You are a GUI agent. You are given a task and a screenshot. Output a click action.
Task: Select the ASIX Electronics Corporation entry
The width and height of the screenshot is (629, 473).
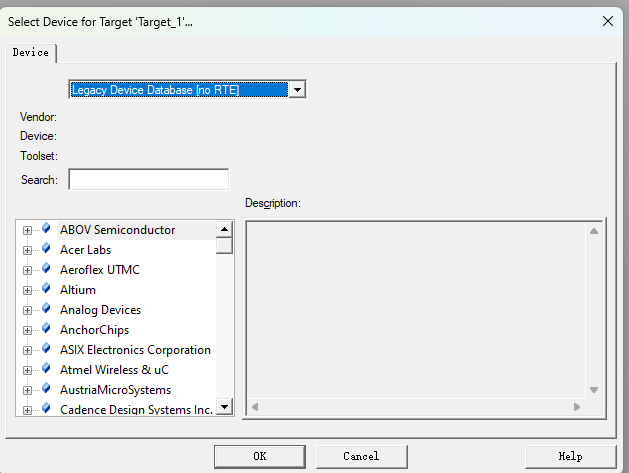135,350
